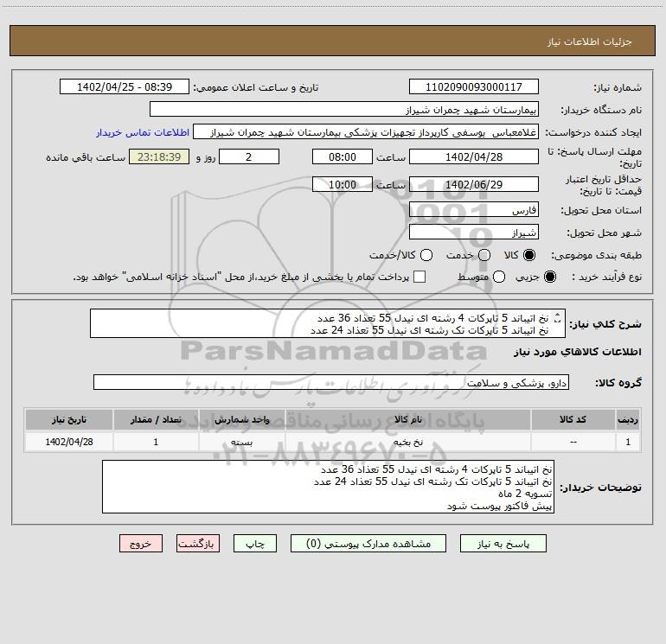The width and height of the screenshot is (666, 644).
Task: Click the گروه کالا field دارو، پزشکی و سلامت
Action: (331, 382)
